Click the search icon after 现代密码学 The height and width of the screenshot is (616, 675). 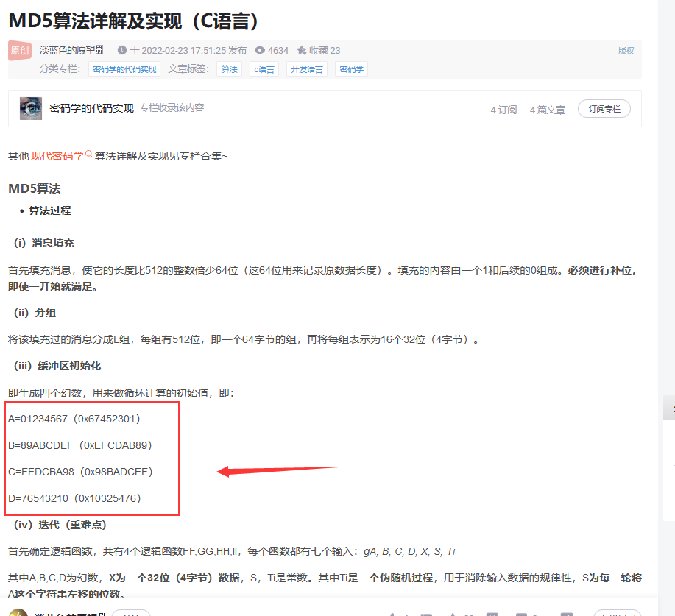click(x=89, y=155)
